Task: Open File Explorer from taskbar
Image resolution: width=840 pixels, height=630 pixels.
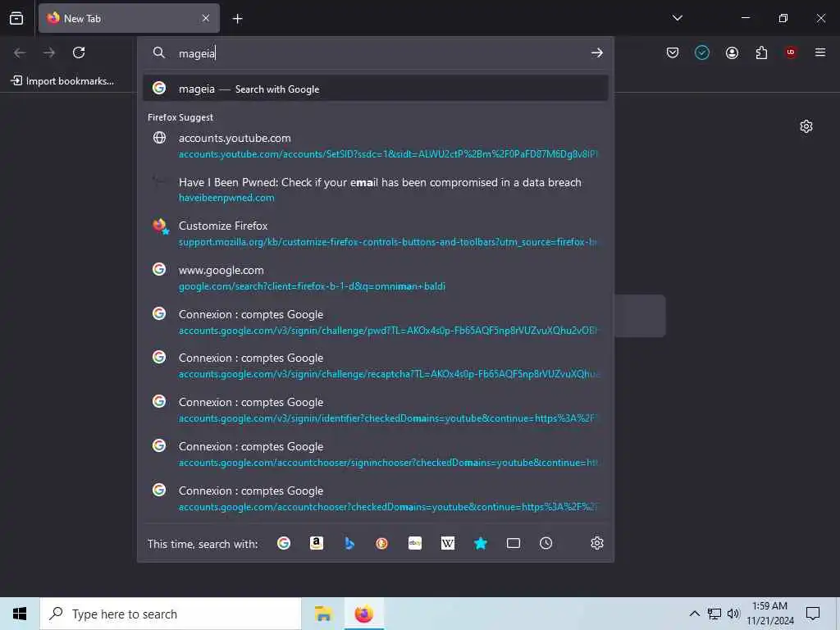Action: pyautogui.click(x=323, y=614)
